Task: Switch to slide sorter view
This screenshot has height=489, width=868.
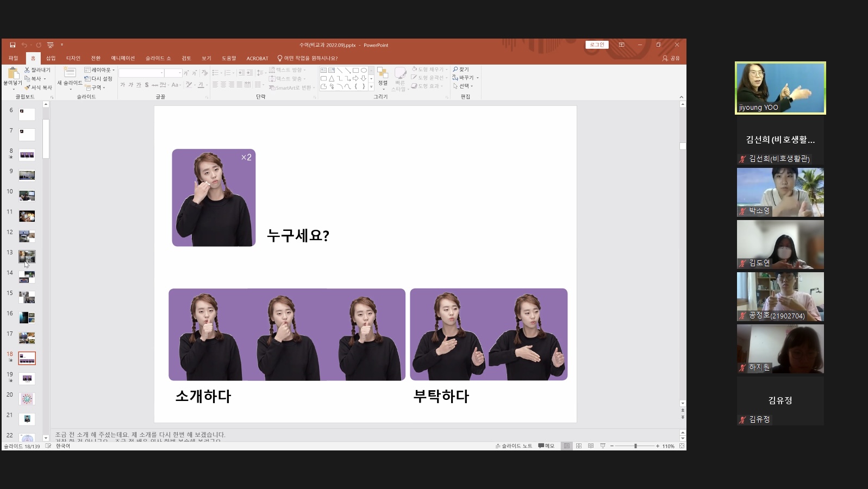Action: pos(579,446)
